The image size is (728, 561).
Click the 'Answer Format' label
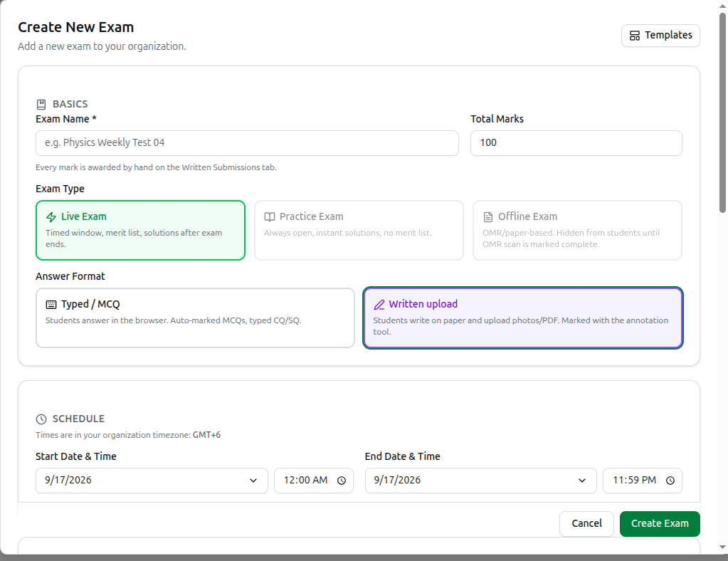coord(70,276)
